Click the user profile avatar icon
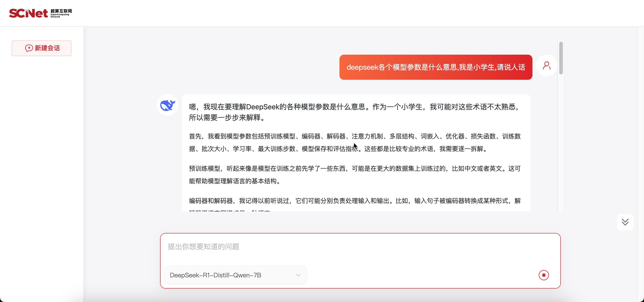 pyautogui.click(x=547, y=66)
